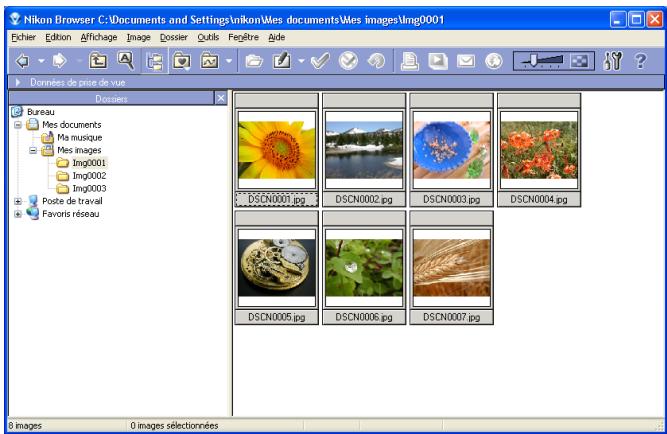
Task: Open the Dossier menu
Action: pos(174,37)
